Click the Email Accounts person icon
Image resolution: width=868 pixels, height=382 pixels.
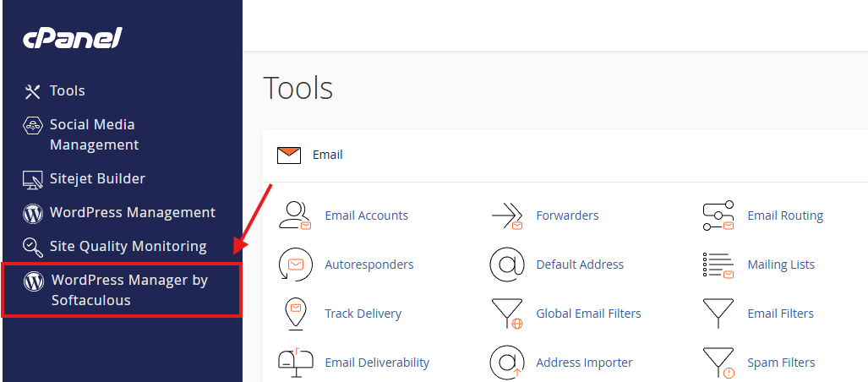pyautogui.click(x=295, y=216)
